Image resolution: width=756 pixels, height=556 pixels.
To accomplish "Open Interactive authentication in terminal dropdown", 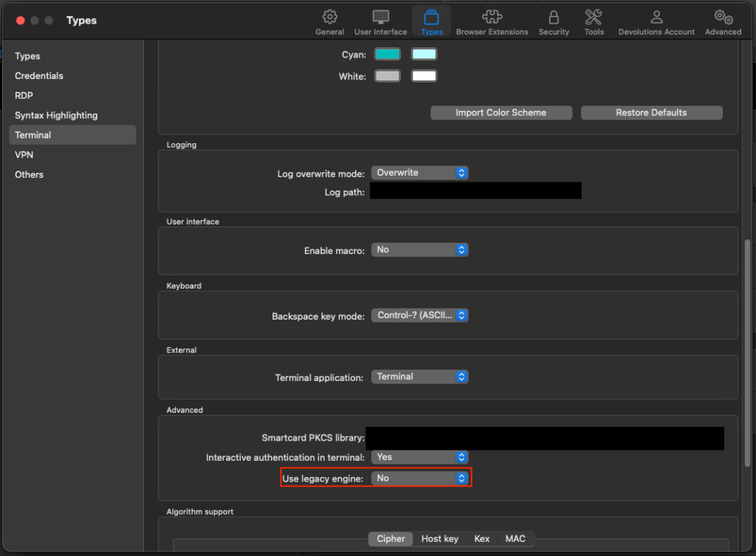I will point(419,457).
